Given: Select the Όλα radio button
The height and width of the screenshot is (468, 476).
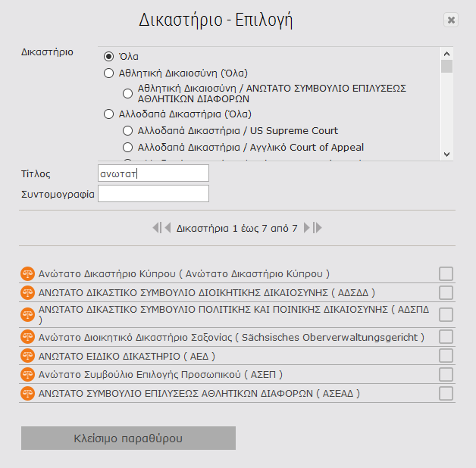Looking at the screenshot, I should (x=108, y=56).
